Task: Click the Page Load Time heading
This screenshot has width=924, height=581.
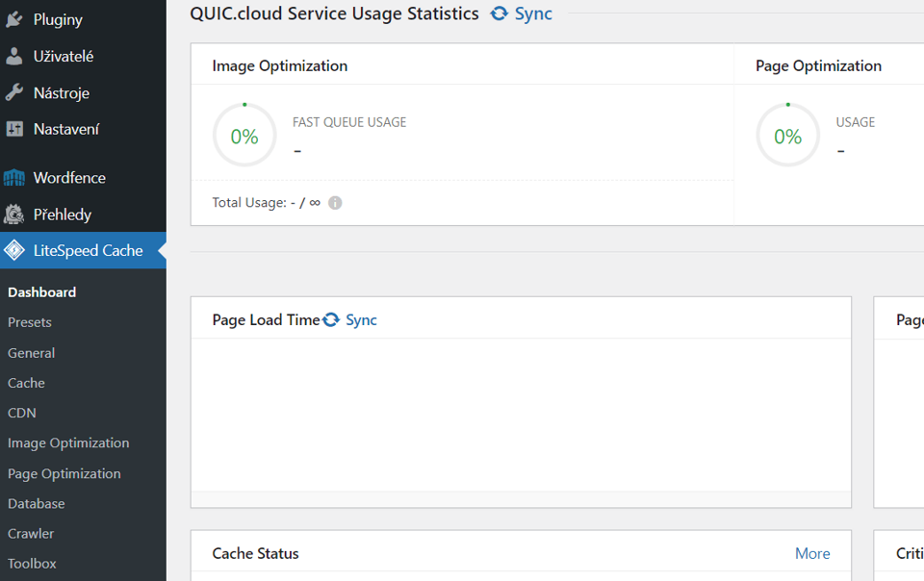Action: coord(266,319)
